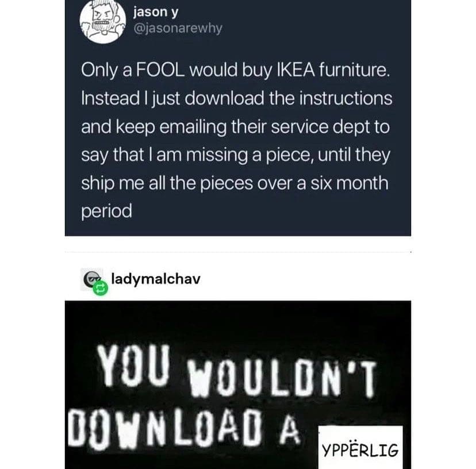Screen dimensions: 476x469
Task: Click the green reblog badge icon
Action: (x=100, y=289)
